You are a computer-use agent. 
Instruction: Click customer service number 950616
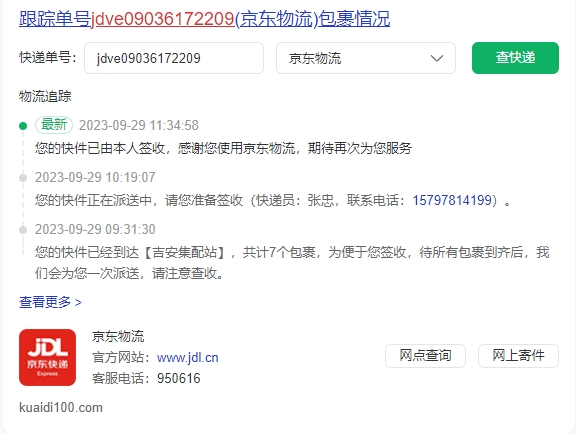coord(179,379)
